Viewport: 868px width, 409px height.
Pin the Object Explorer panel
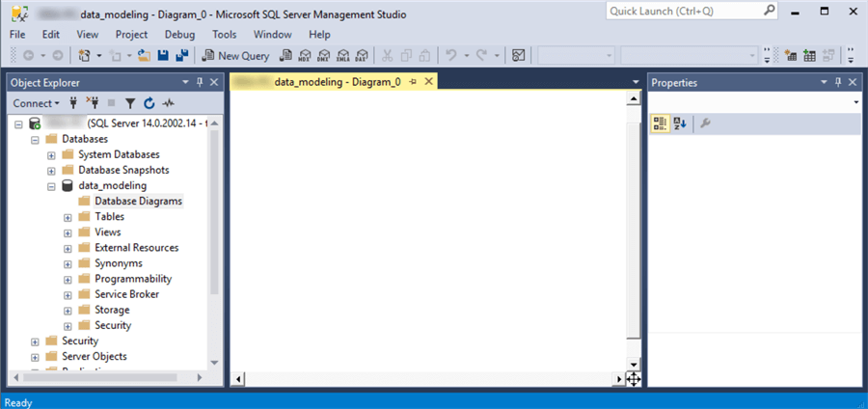click(200, 82)
